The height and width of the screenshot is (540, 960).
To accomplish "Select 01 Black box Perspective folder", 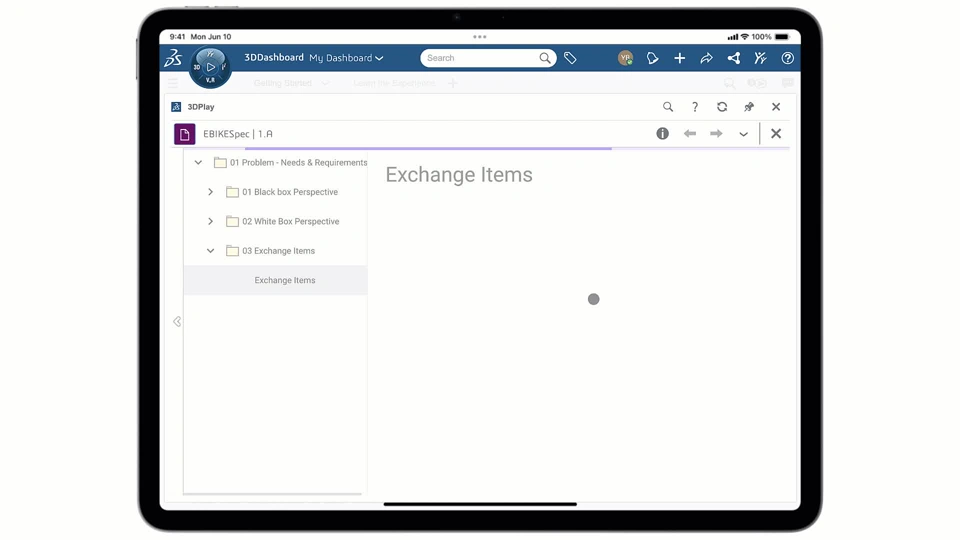I will pos(290,192).
